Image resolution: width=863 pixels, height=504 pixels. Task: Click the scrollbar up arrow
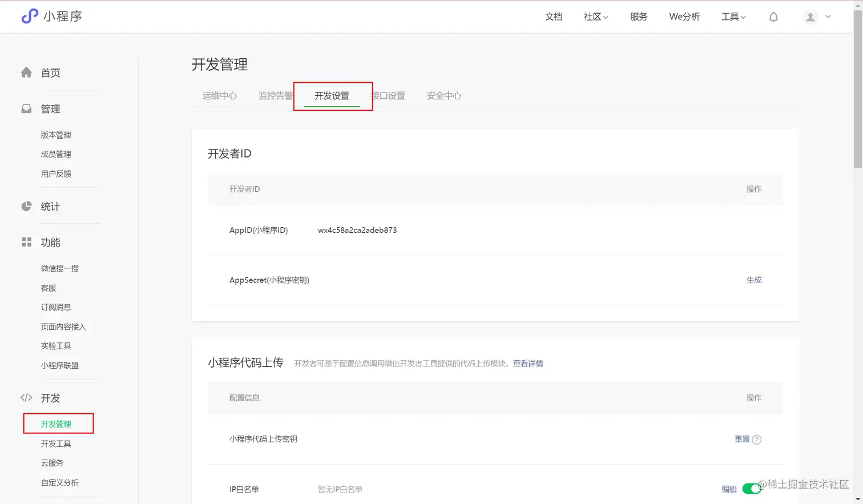(x=858, y=5)
